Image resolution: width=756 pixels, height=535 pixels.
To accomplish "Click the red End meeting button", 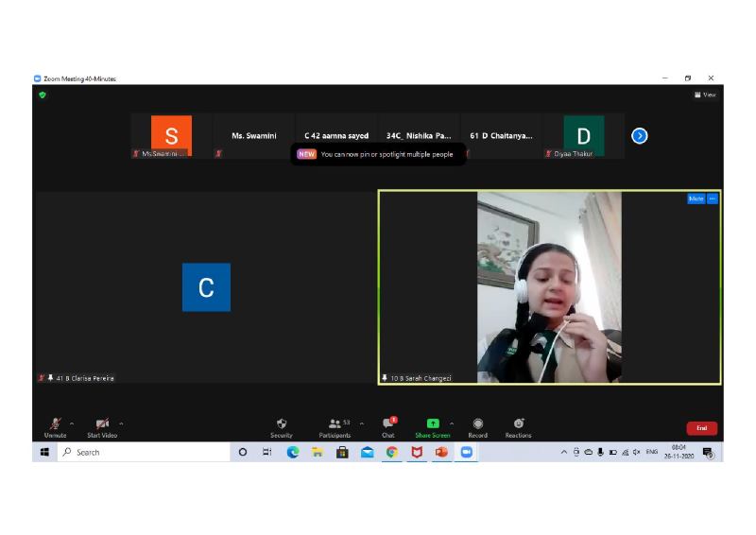I will point(701,428).
